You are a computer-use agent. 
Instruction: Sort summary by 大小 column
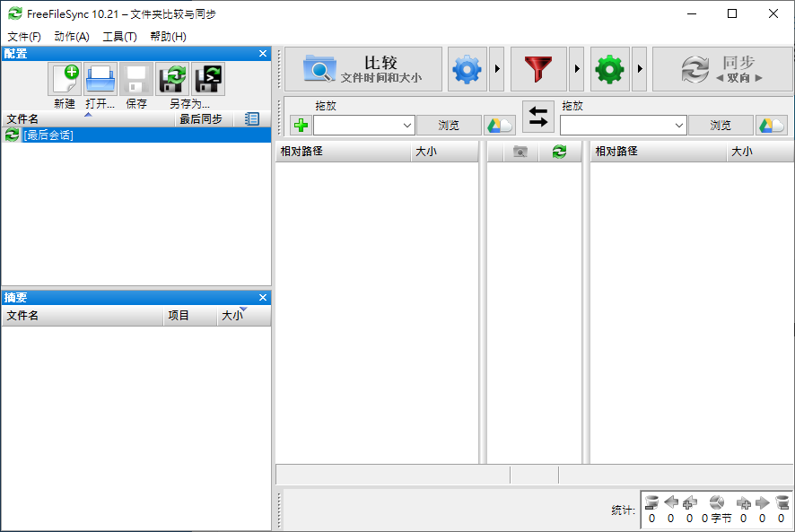(x=244, y=316)
